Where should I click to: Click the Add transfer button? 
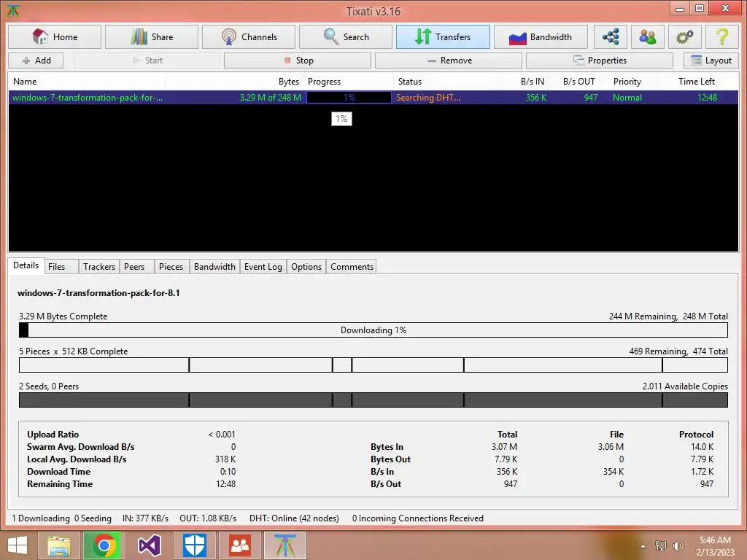pos(36,61)
